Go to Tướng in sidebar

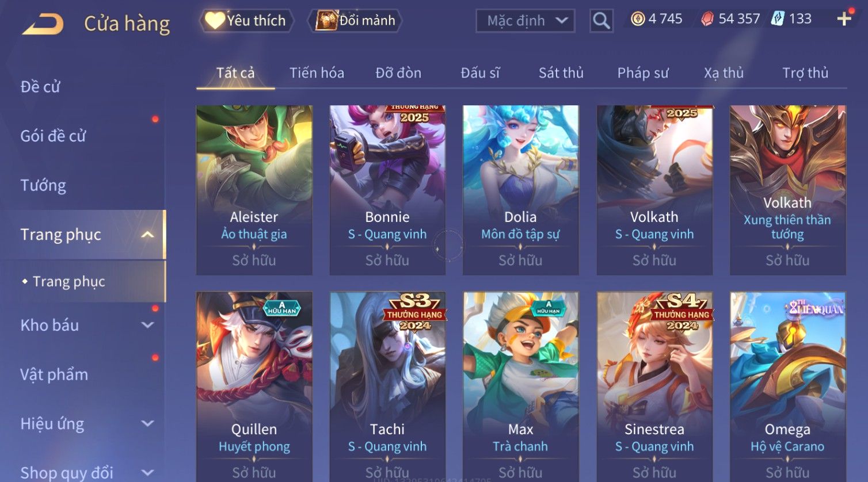coord(43,185)
